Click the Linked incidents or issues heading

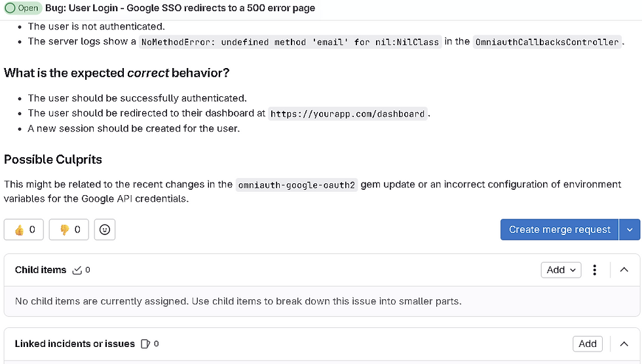[75, 344]
